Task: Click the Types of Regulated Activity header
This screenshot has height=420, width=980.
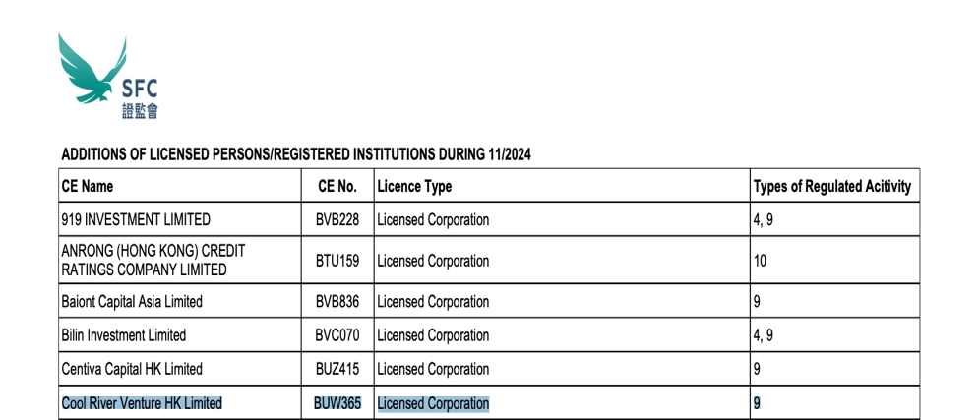Action: click(x=831, y=186)
